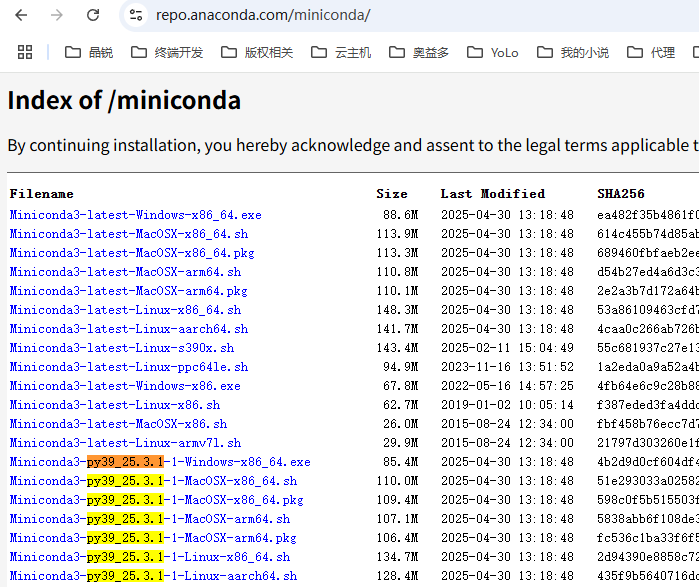699x587 pixels.
Task: Open the YoLo bookmark folder
Action: [492, 53]
